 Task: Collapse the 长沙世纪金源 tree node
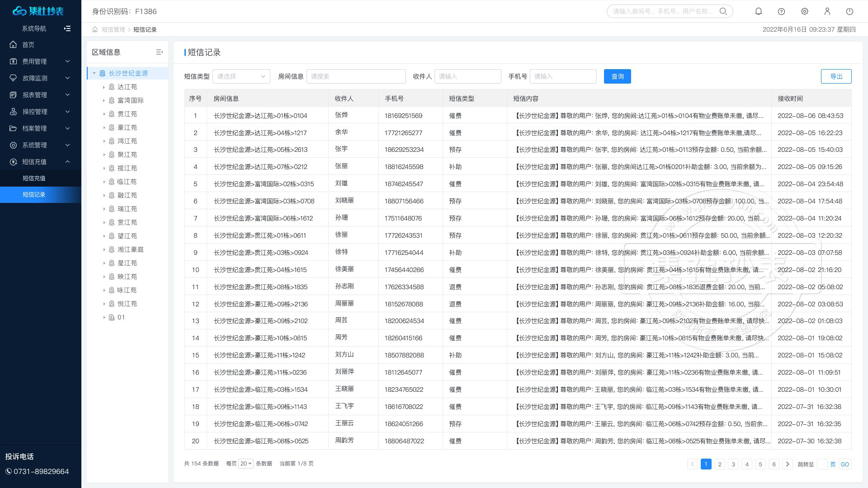click(94, 73)
